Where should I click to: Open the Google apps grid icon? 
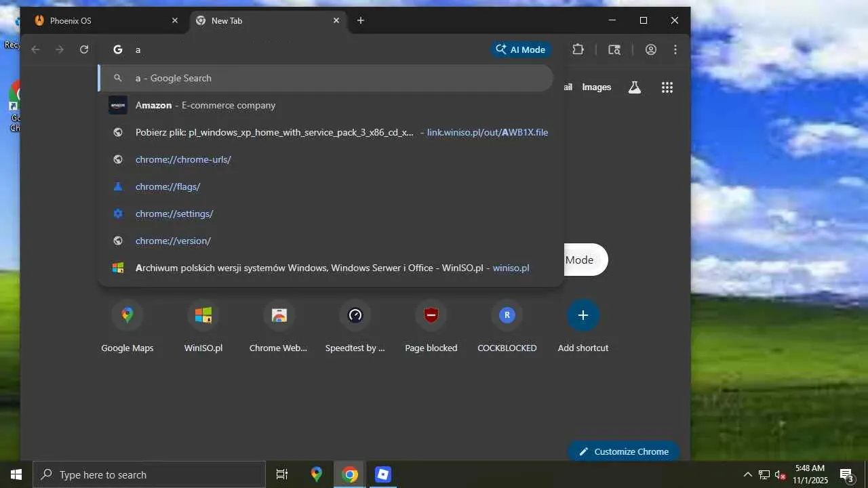(667, 87)
